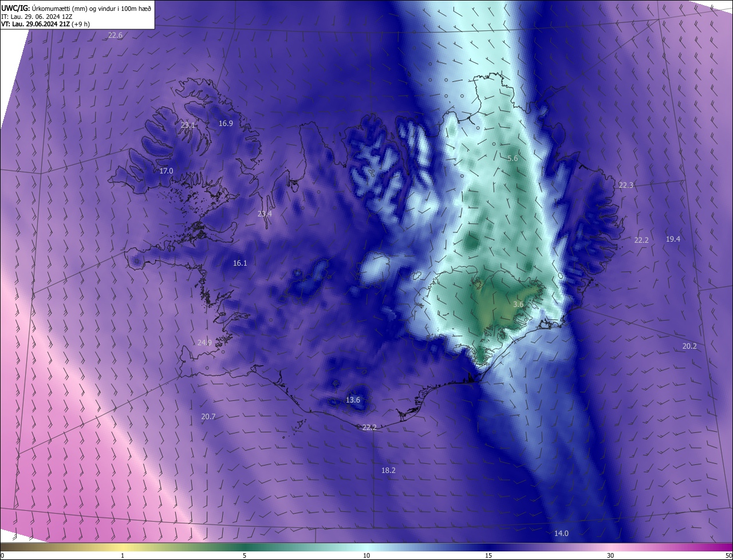The height and width of the screenshot is (560, 733).
Task: Click the legend tick labeled 30
Action: tap(610, 555)
